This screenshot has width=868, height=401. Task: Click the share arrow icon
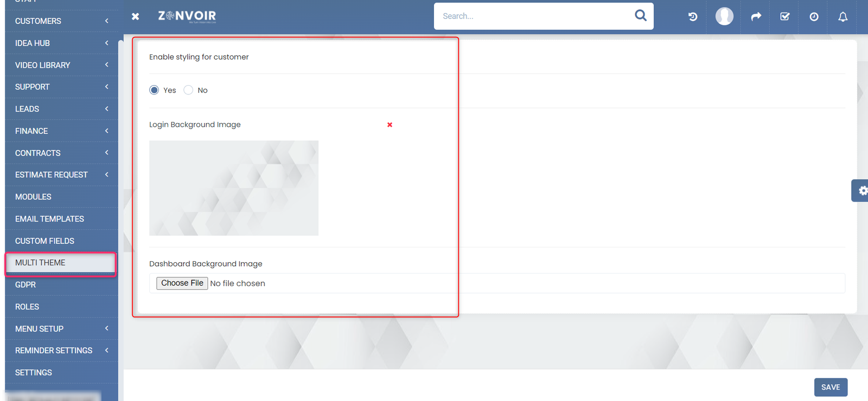click(756, 17)
